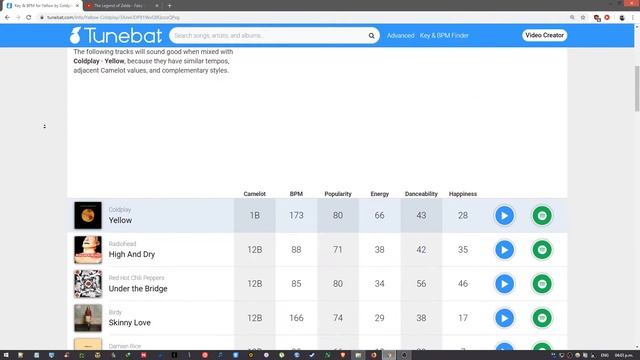Screen dimensions: 640x360
Task: Open the Advanced search link
Action: pyautogui.click(x=400, y=36)
